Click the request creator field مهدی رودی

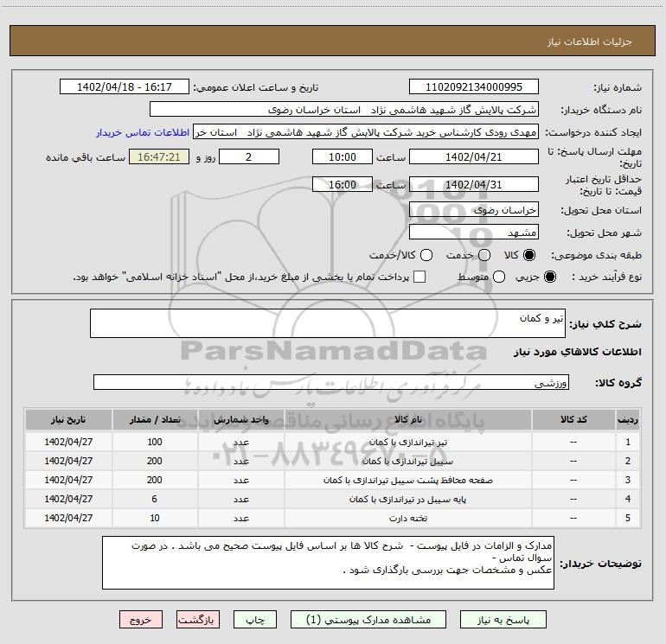(366, 132)
